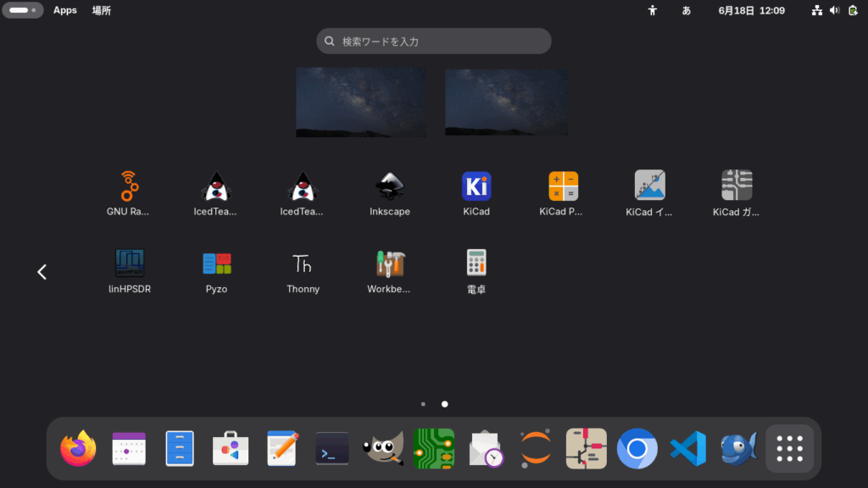Open the Apps menu in the top bar
This screenshot has width=868, height=488.
click(65, 10)
